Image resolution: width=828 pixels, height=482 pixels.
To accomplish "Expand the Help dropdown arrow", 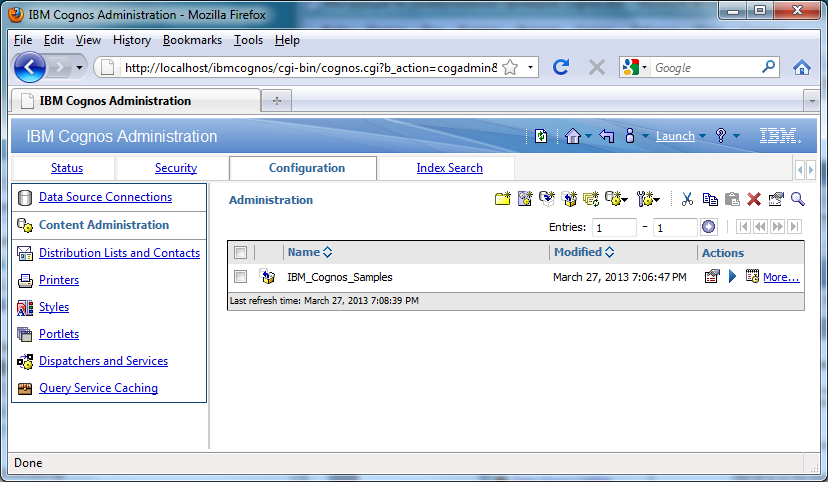I will [737, 137].
